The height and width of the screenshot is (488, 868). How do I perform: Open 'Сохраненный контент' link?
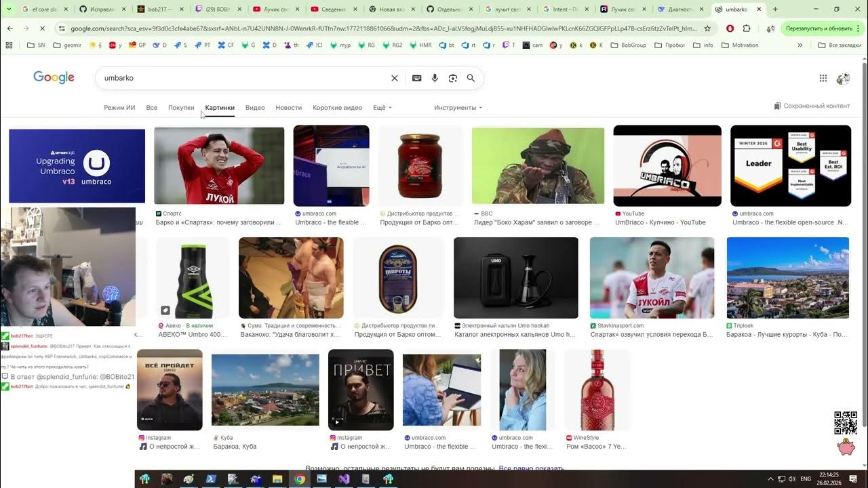coord(812,106)
